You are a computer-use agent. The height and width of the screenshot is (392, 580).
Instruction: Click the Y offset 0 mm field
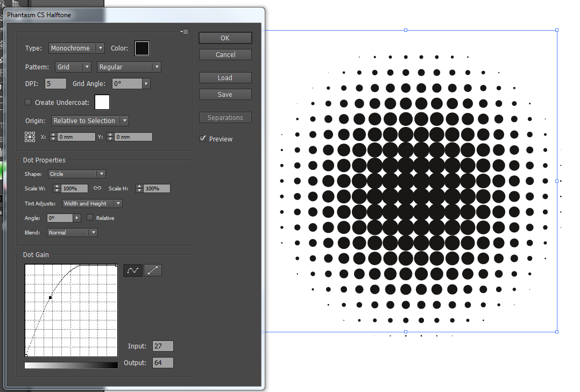133,137
